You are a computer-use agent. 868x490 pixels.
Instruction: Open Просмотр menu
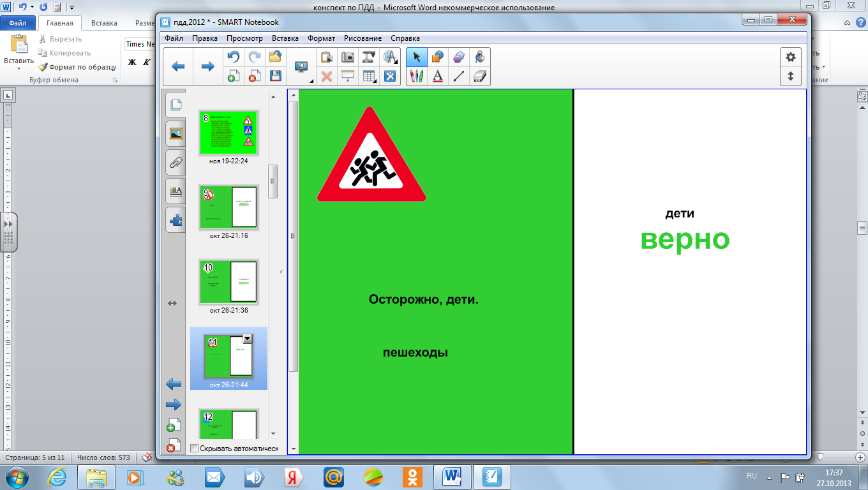point(244,38)
